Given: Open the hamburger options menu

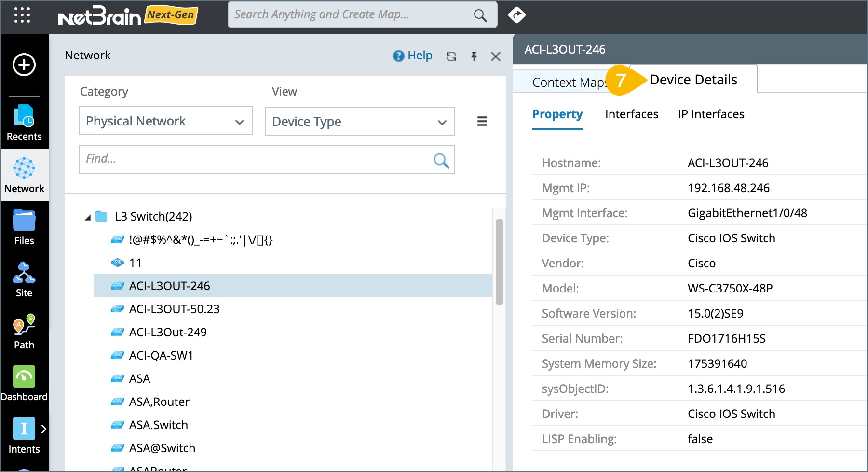Looking at the screenshot, I should point(482,121).
